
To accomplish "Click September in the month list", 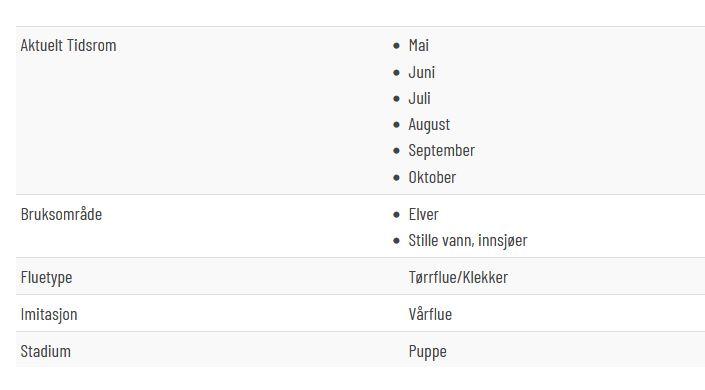I will tap(441, 151).
